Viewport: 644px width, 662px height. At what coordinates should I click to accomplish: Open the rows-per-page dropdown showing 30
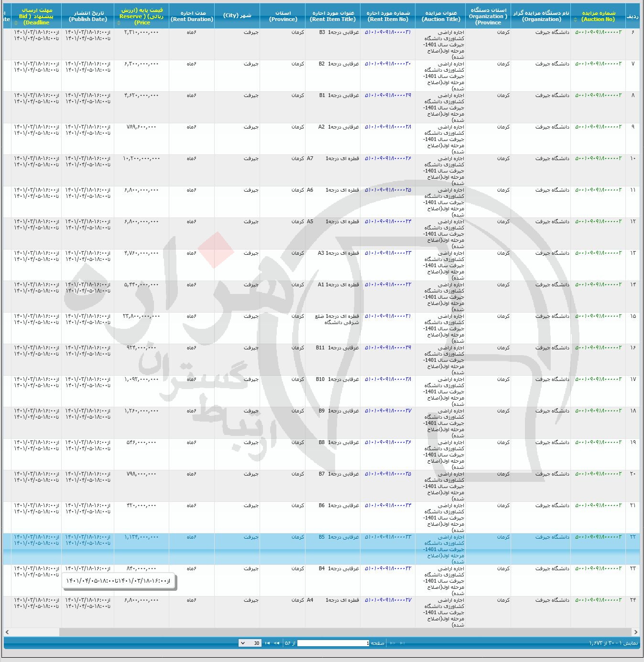(250, 643)
